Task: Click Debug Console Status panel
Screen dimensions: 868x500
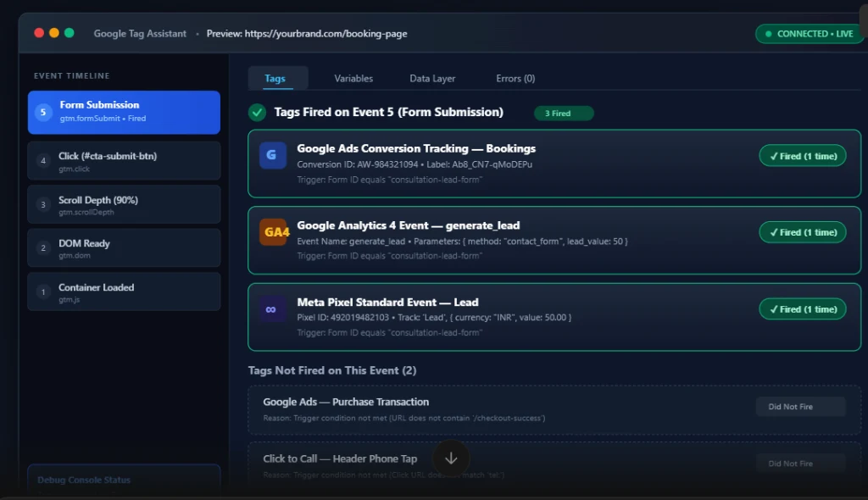Action: [124, 480]
